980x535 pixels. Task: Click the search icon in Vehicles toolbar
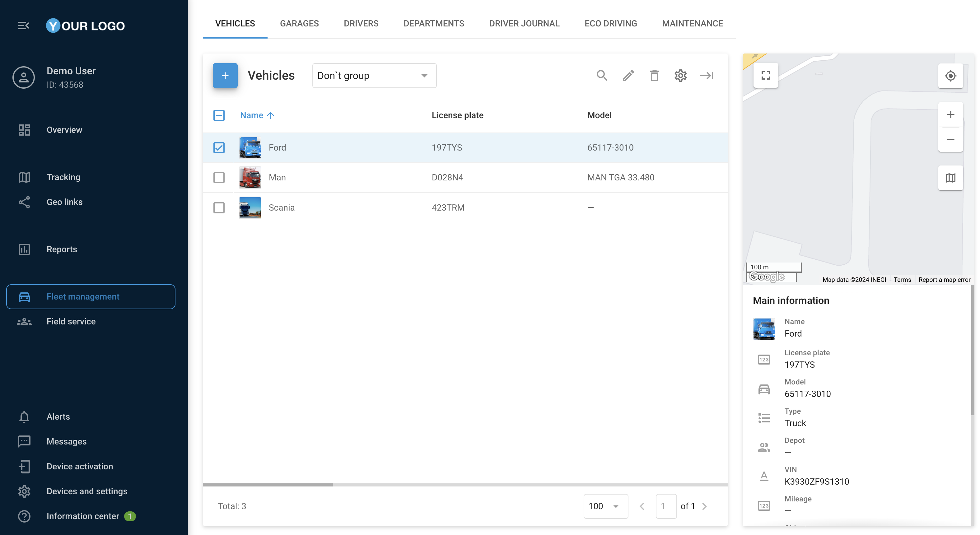pos(601,76)
